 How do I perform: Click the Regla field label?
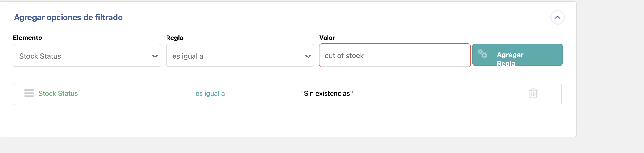[174, 38]
